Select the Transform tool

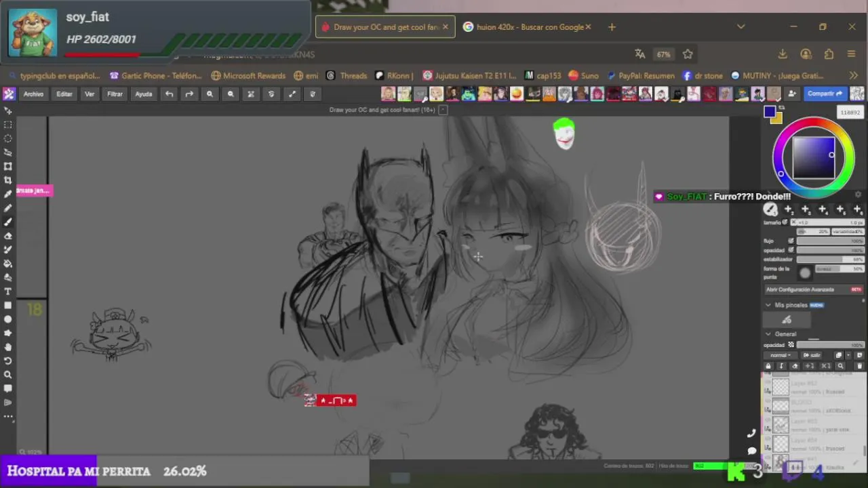8,166
